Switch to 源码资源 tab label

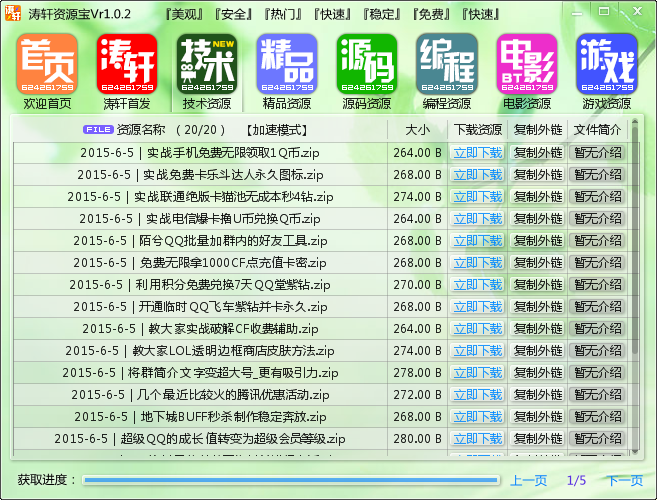[x=367, y=104]
